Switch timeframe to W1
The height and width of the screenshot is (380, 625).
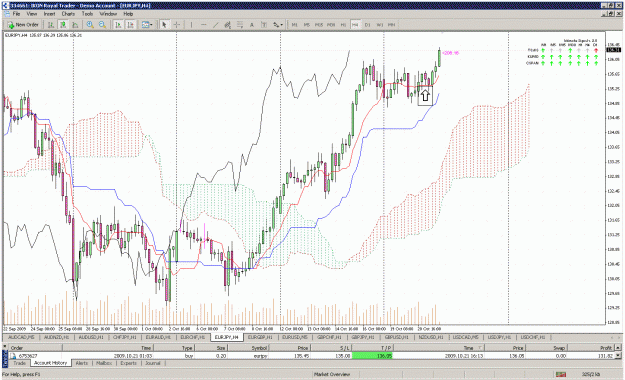pyautogui.click(x=380, y=25)
